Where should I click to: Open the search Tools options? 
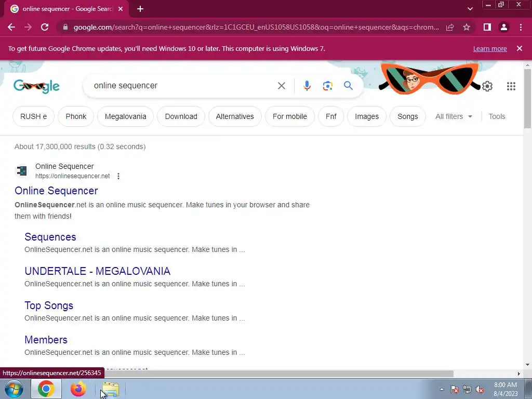(497, 116)
